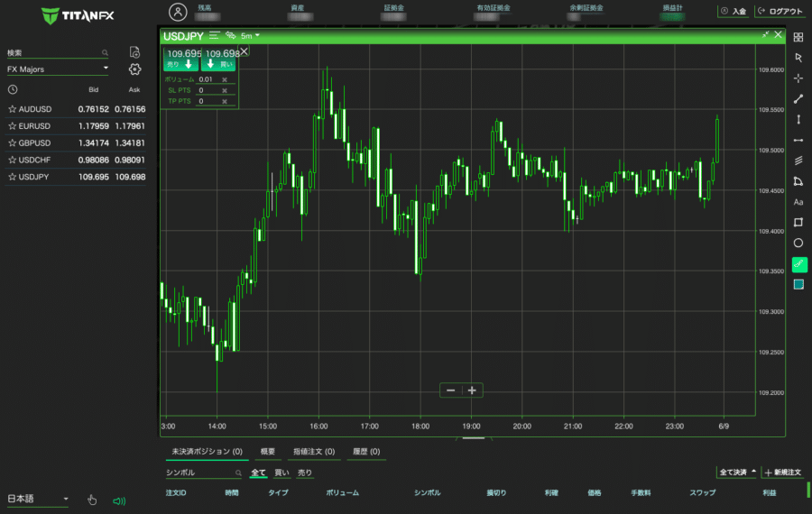The width and height of the screenshot is (812, 514).
Task: Open the chart layout grid icon
Action: click(x=798, y=37)
